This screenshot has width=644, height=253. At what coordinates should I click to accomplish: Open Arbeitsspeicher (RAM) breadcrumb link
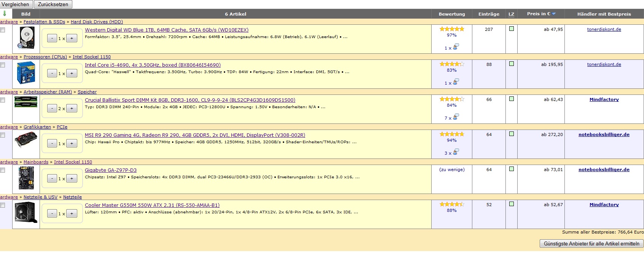48,92
